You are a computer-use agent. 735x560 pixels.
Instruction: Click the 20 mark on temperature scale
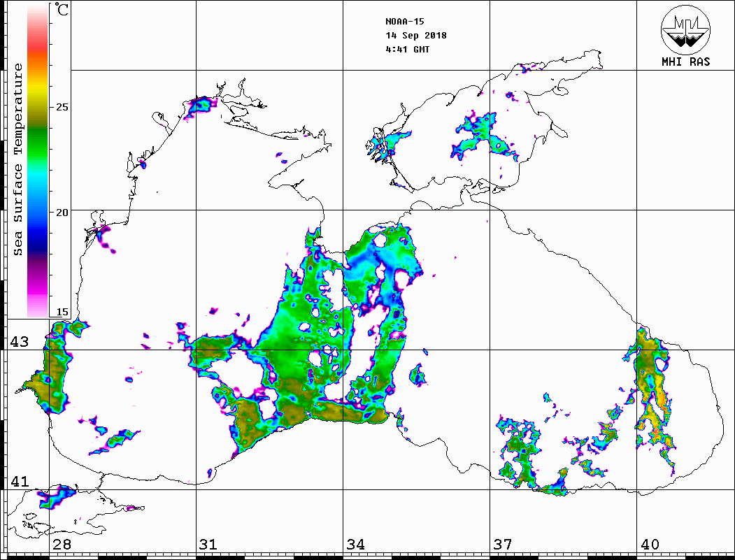click(x=62, y=213)
